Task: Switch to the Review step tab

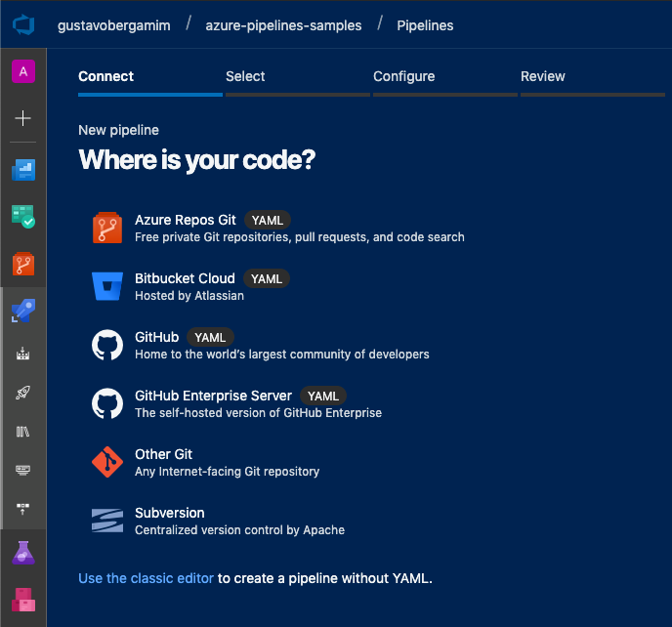Action: point(592,81)
